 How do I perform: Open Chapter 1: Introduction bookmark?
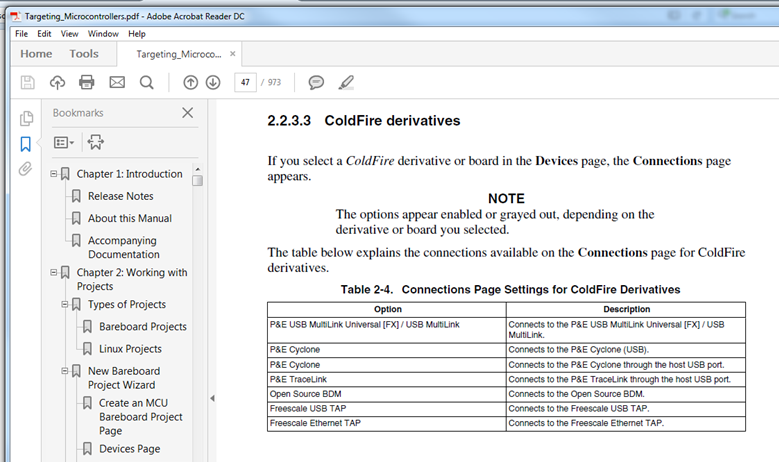(x=129, y=174)
